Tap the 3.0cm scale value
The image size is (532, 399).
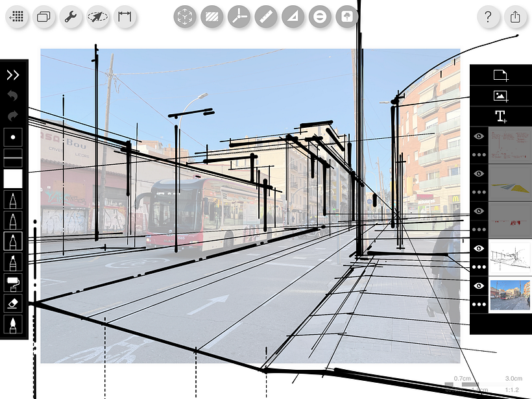513,378
